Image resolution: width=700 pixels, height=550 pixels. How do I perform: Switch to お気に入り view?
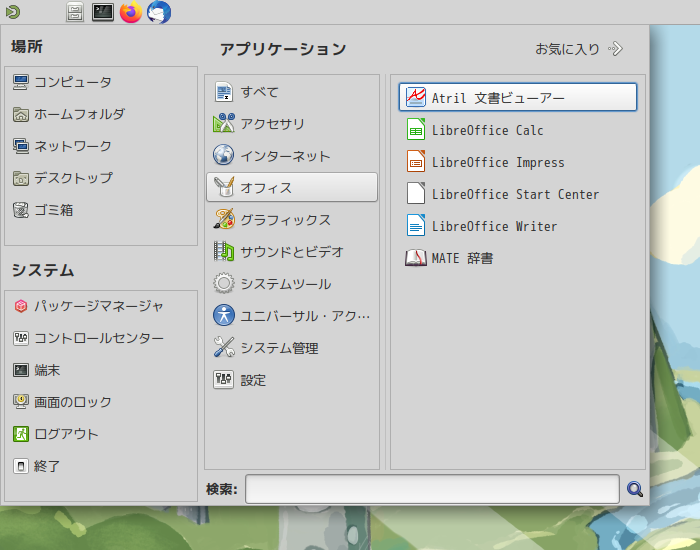(579, 49)
